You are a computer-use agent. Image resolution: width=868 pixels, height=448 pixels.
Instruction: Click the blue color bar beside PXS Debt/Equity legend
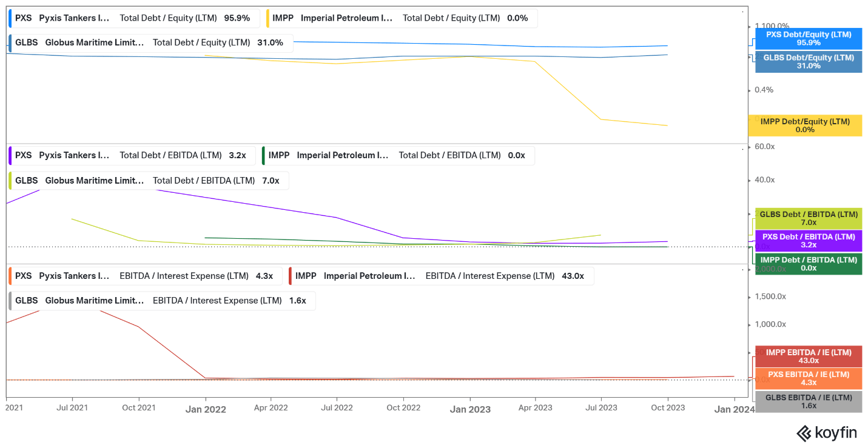[10, 18]
